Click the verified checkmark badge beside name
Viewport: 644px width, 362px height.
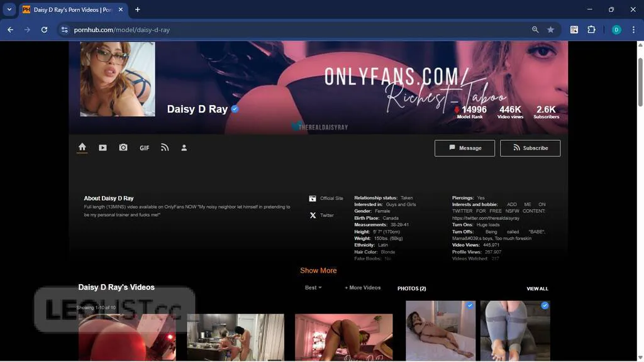pyautogui.click(x=235, y=109)
